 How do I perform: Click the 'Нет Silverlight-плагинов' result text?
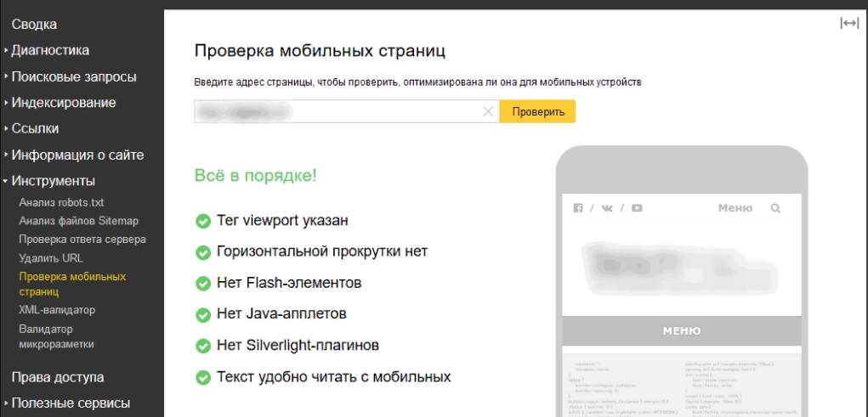click(x=298, y=347)
